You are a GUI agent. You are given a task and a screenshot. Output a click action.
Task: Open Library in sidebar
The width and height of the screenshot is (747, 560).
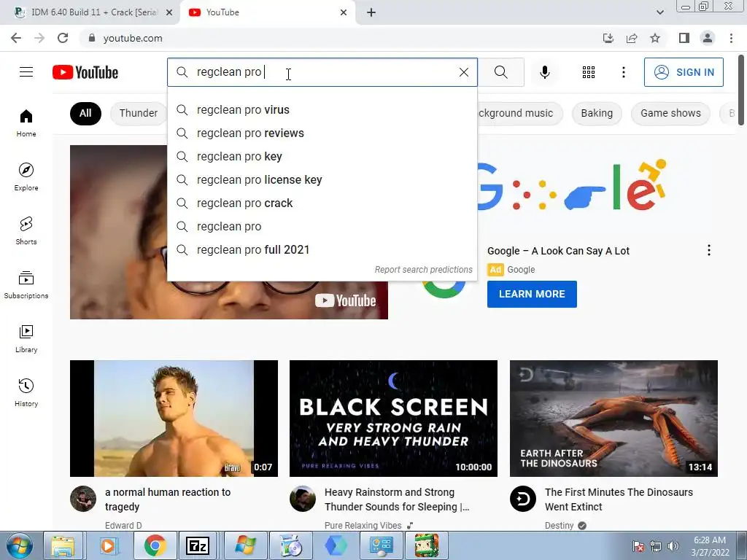[26, 338]
